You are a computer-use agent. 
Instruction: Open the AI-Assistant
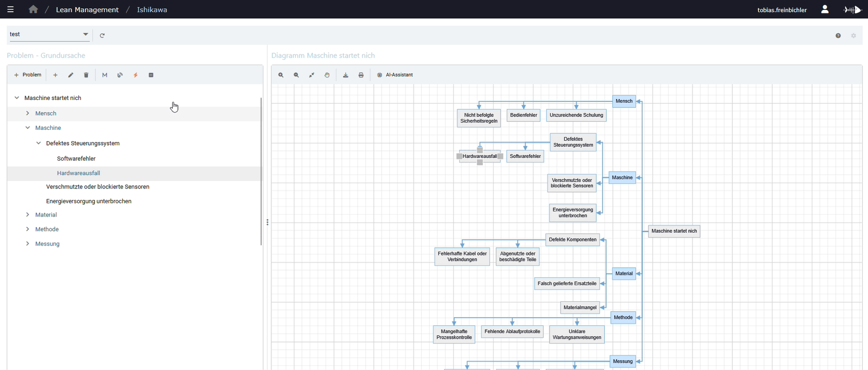[x=395, y=75]
